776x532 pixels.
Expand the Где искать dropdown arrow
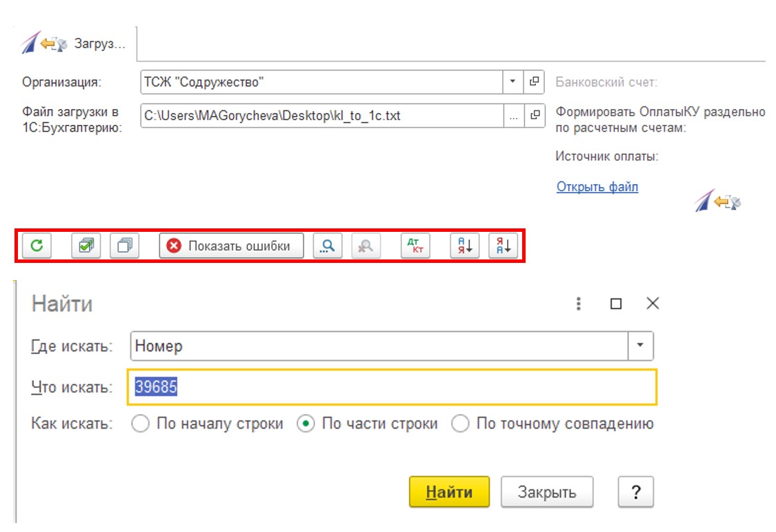640,346
